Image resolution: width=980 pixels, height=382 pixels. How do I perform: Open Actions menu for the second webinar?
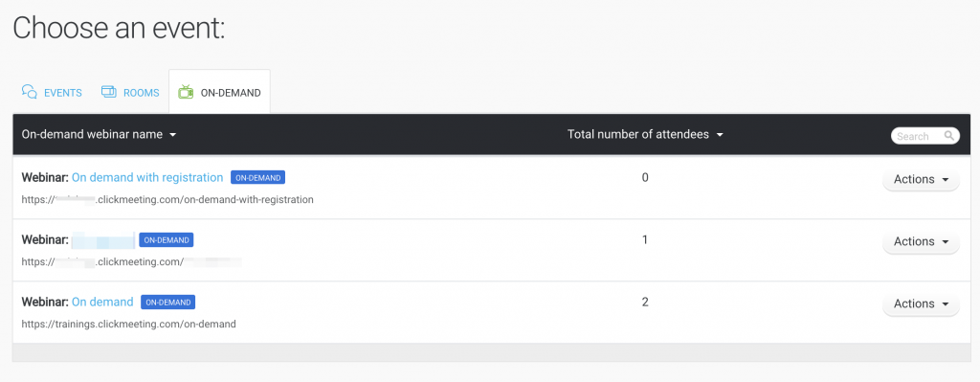921,241
